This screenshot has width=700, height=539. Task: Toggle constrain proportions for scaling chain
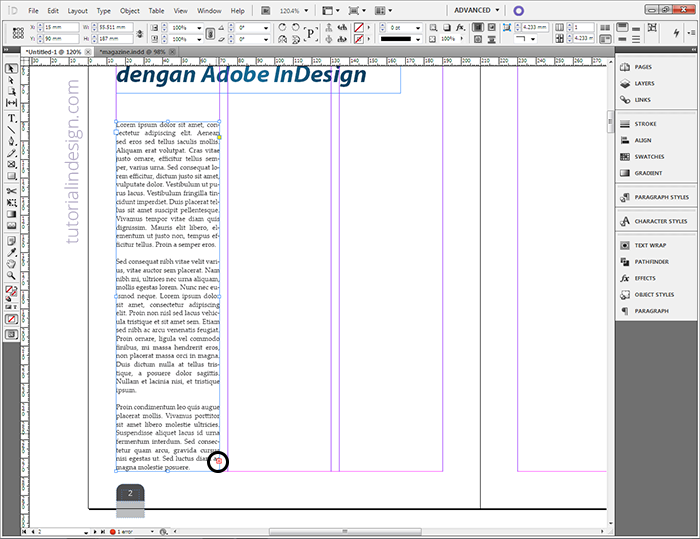[210, 33]
